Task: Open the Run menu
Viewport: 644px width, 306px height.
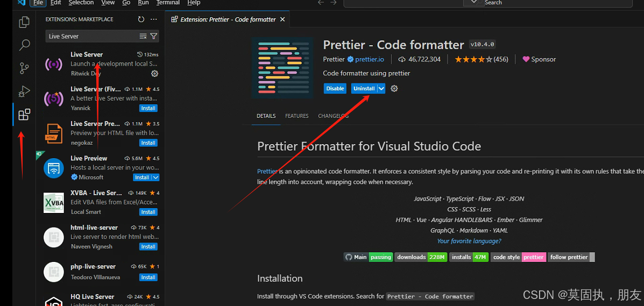Action: coord(143,3)
